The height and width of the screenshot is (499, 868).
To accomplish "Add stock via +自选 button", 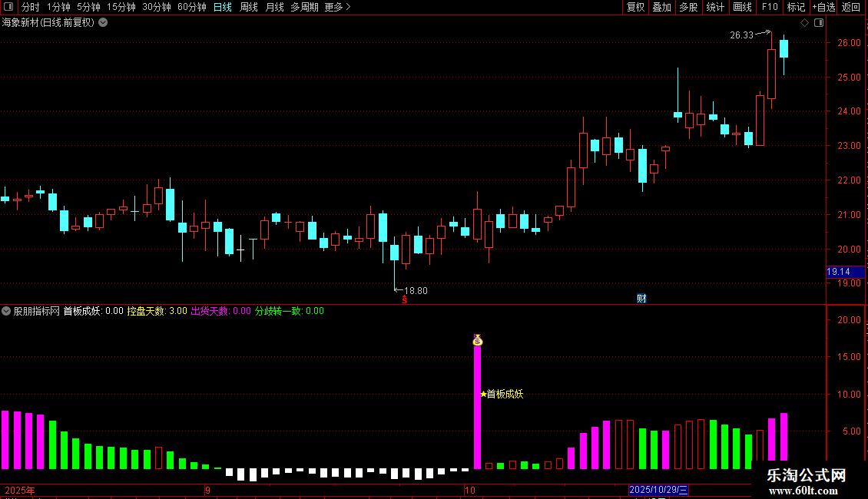I will (x=823, y=7).
